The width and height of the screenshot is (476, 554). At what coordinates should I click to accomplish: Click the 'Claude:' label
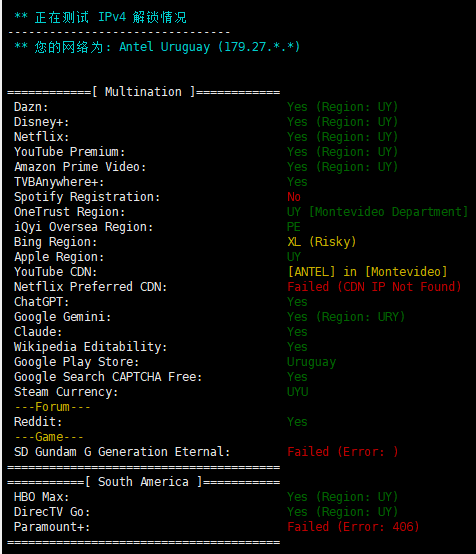click(x=38, y=332)
